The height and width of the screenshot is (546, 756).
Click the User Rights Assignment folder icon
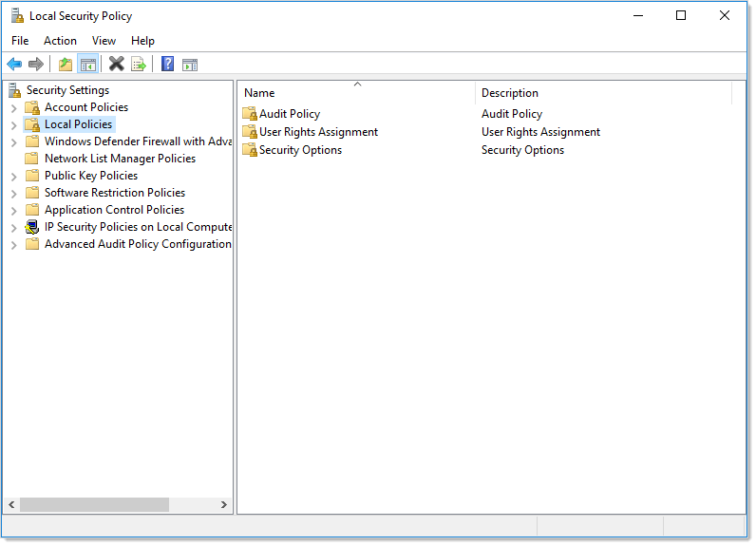coord(250,132)
